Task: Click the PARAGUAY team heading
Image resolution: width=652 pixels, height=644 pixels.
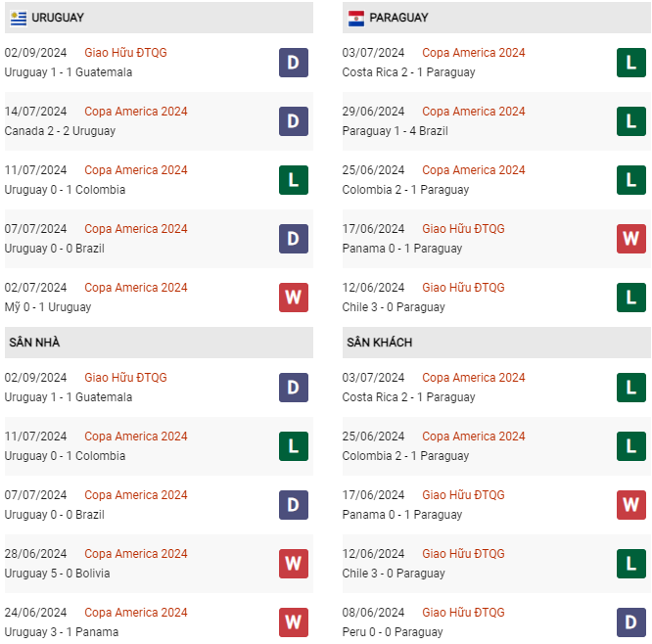Action: (398, 18)
